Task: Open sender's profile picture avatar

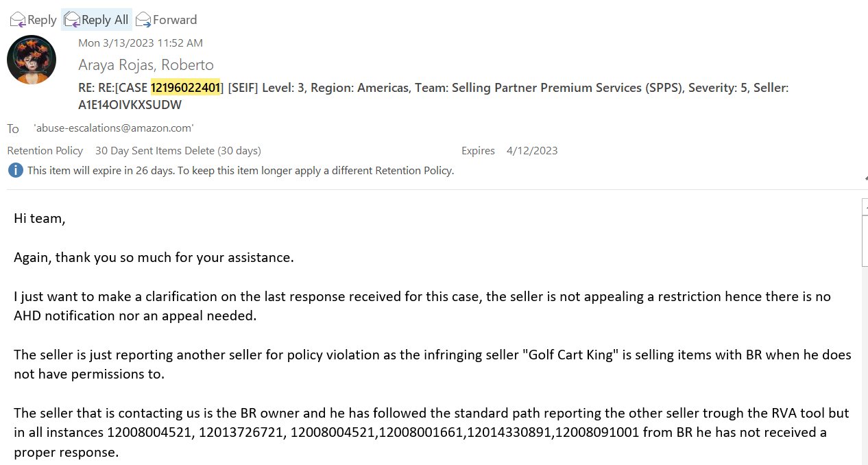Action: (x=32, y=60)
